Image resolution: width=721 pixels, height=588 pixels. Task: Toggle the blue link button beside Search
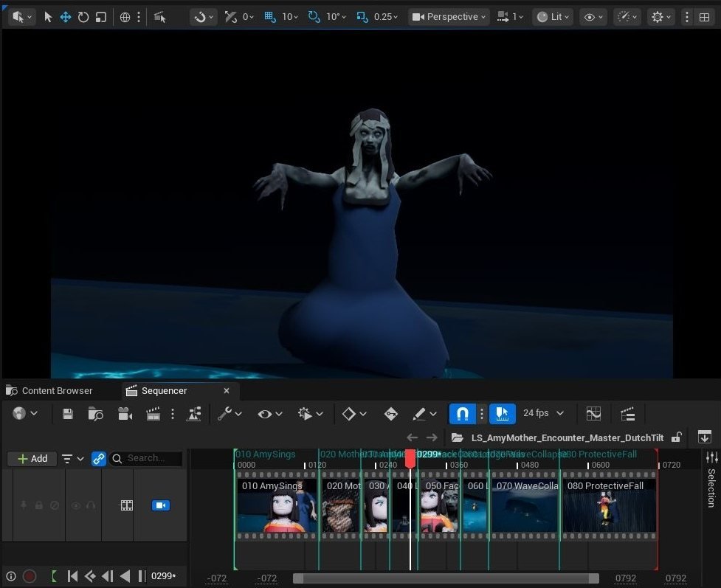point(98,458)
